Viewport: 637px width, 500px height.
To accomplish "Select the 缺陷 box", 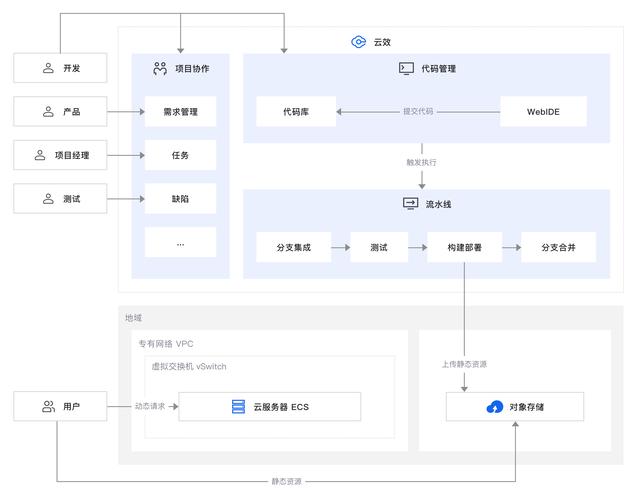I will tap(180, 199).
